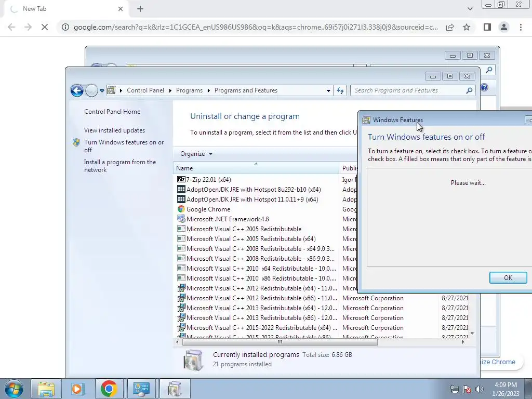Click the .NET Framework 4.8 list icon

[181, 219]
